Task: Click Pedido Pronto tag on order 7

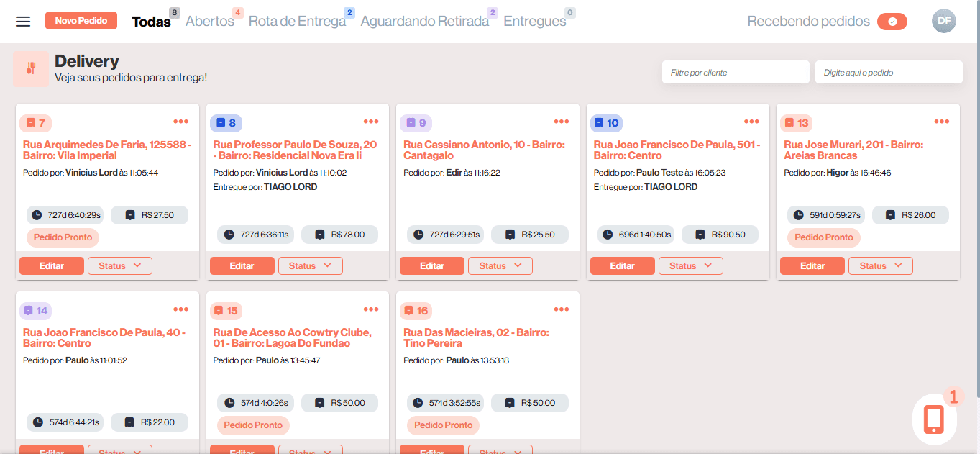Action: 63,237
